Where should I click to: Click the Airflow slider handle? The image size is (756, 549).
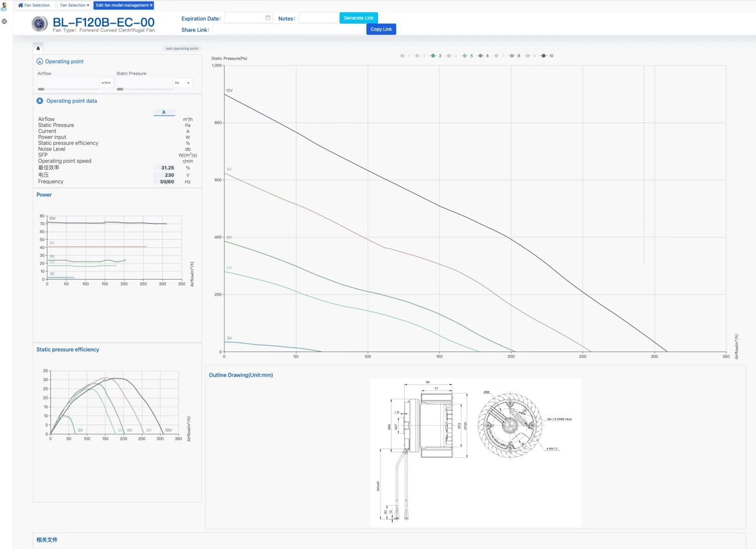pos(41,89)
